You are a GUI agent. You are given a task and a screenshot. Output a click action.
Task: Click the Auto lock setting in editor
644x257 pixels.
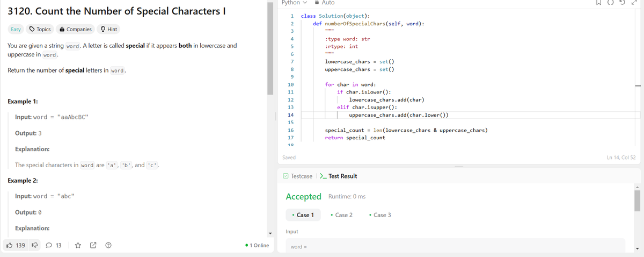click(324, 3)
